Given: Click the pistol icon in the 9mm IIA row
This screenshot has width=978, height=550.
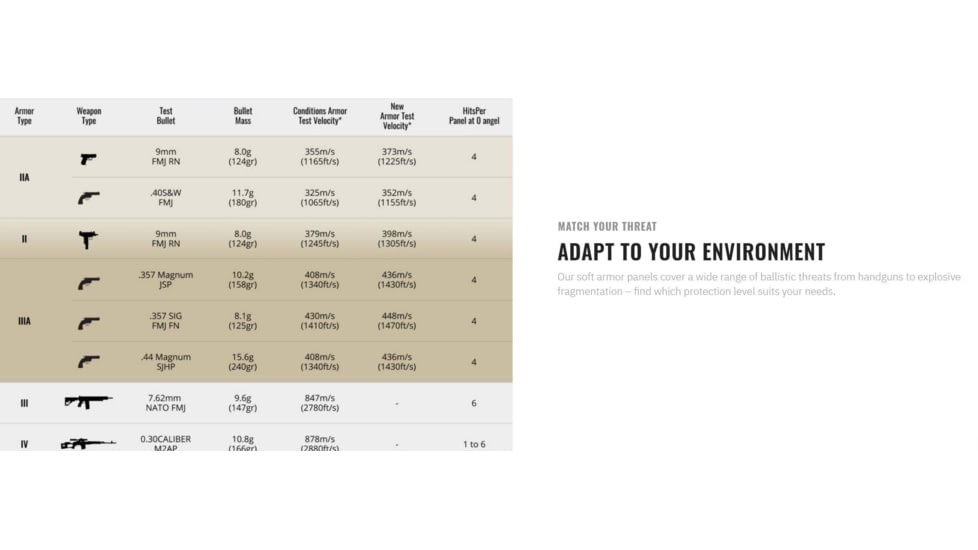Looking at the screenshot, I should 88,158.
